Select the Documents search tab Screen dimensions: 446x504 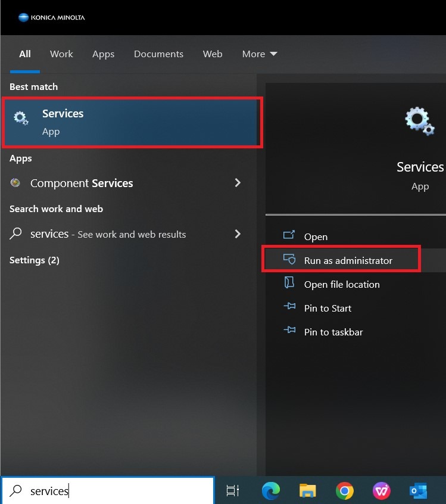tap(158, 54)
